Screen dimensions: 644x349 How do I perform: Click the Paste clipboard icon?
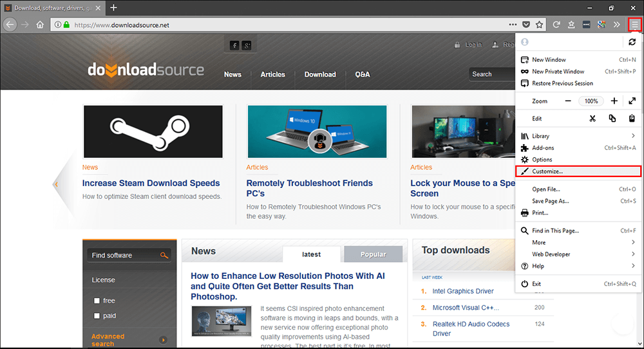[x=632, y=118]
